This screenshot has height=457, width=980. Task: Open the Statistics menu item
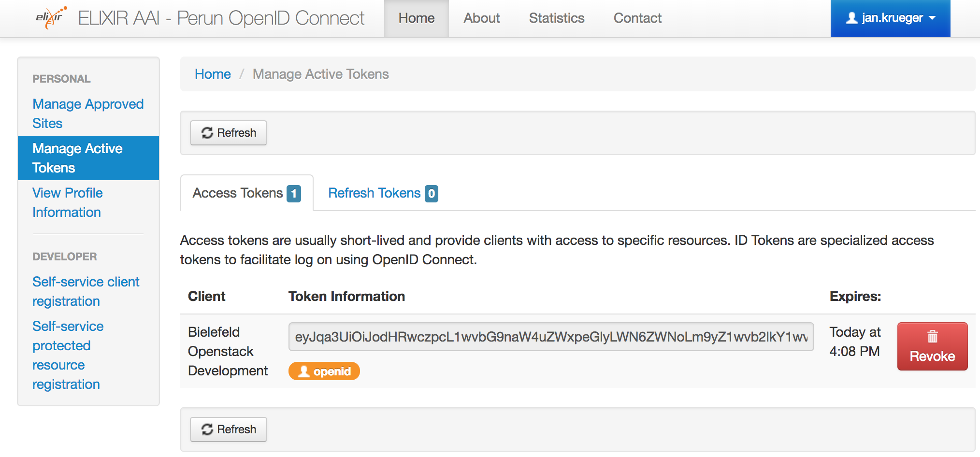pyautogui.click(x=557, y=18)
